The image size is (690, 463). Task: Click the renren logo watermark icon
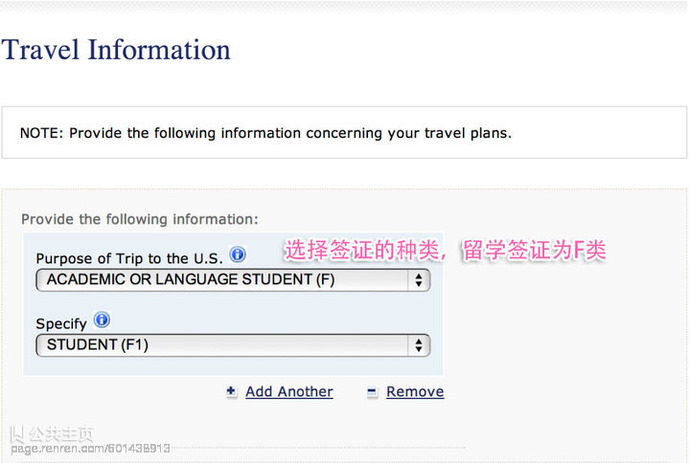point(17,435)
